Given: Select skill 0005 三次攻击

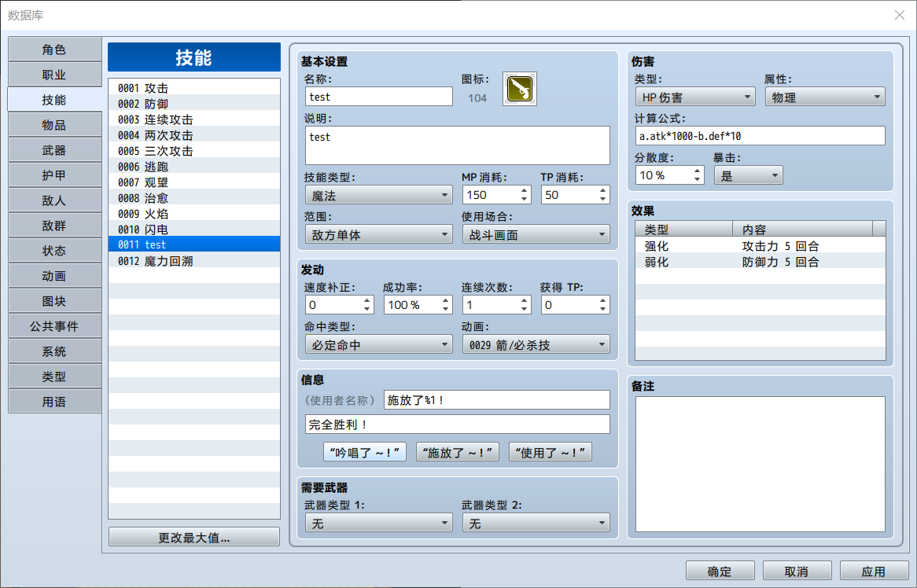Looking at the screenshot, I should 194,151.
